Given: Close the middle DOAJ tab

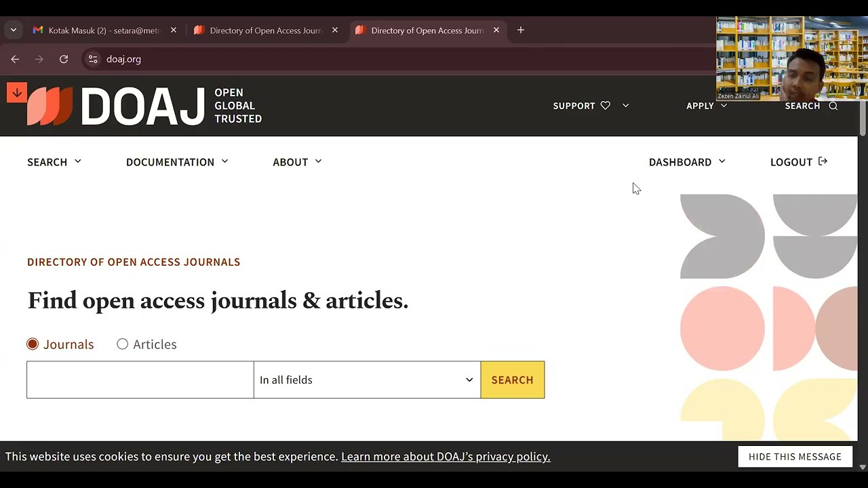Looking at the screenshot, I should pyautogui.click(x=335, y=30).
